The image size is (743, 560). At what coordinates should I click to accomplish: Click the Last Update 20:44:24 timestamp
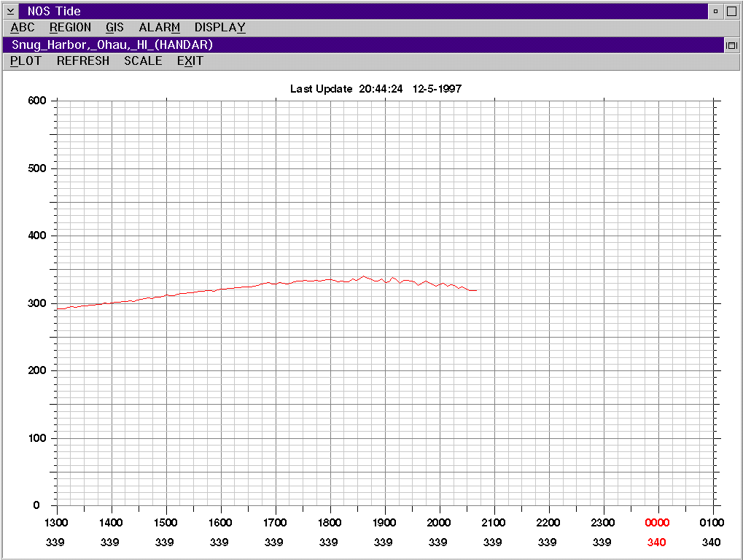coord(346,89)
